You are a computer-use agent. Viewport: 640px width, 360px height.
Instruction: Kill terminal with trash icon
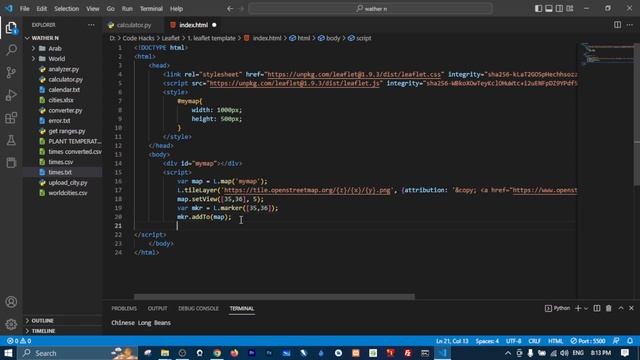point(609,308)
